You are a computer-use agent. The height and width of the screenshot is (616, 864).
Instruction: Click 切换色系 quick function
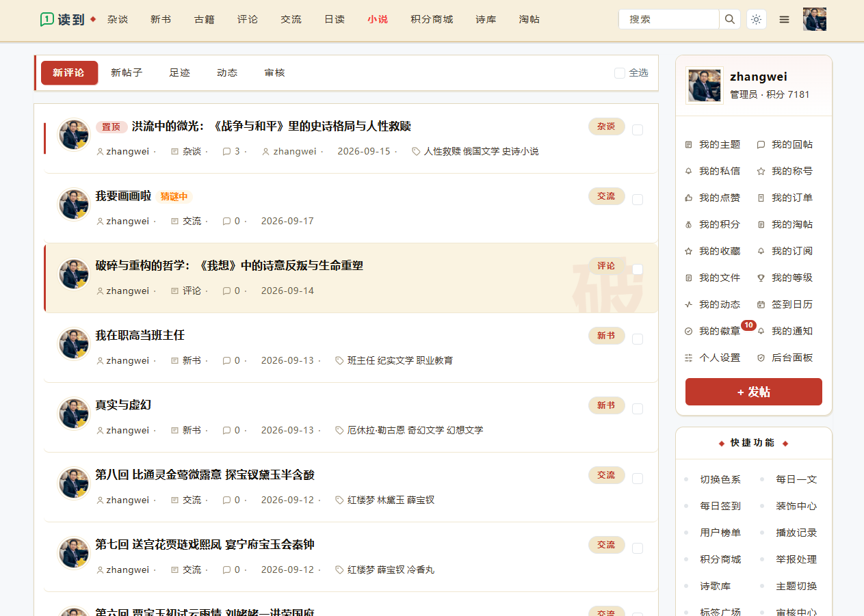click(720, 479)
